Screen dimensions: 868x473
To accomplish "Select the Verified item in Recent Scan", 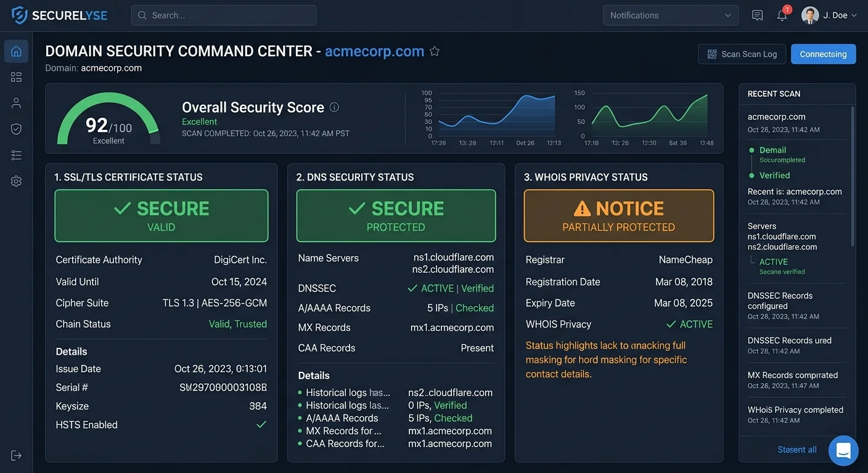I will pyautogui.click(x=774, y=176).
